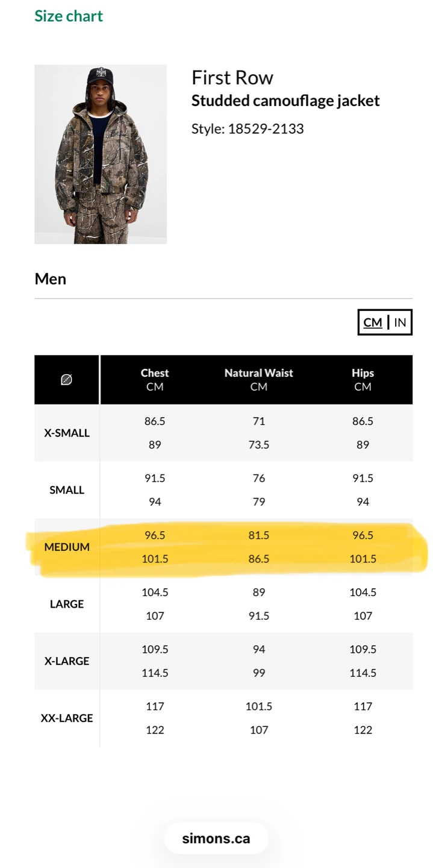
Task: Click the X-SMALL size row label
Action: point(67,433)
